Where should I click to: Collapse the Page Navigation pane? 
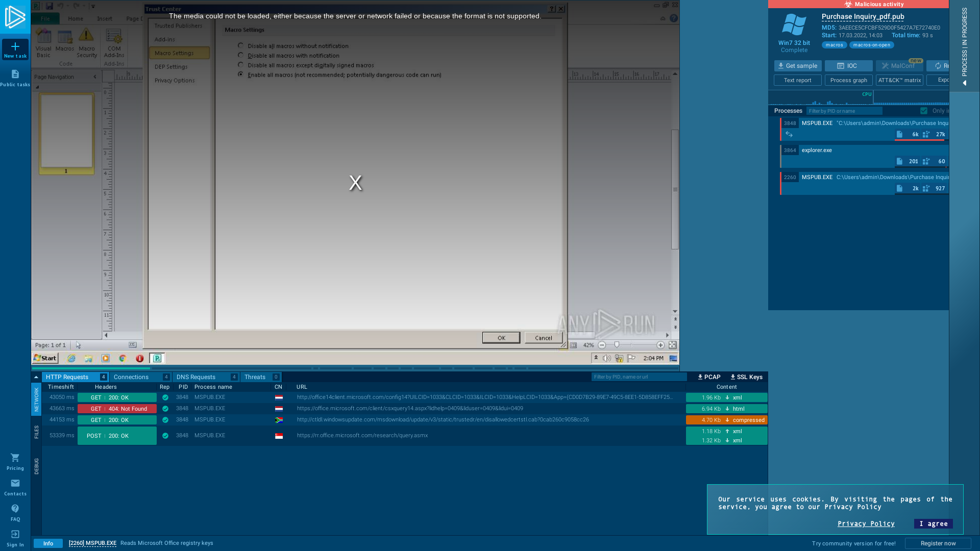pyautogui.click(x=95, y=77)
